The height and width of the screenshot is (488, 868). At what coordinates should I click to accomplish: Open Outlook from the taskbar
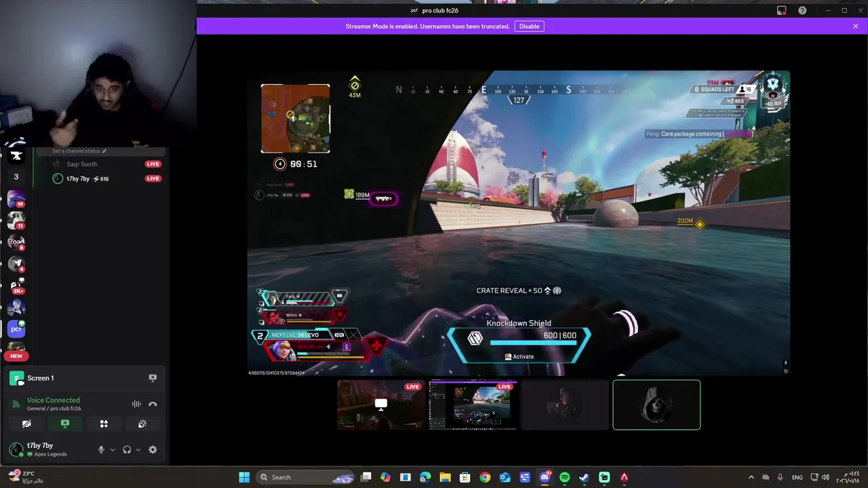pyautogui.click(x=505, y=477)
